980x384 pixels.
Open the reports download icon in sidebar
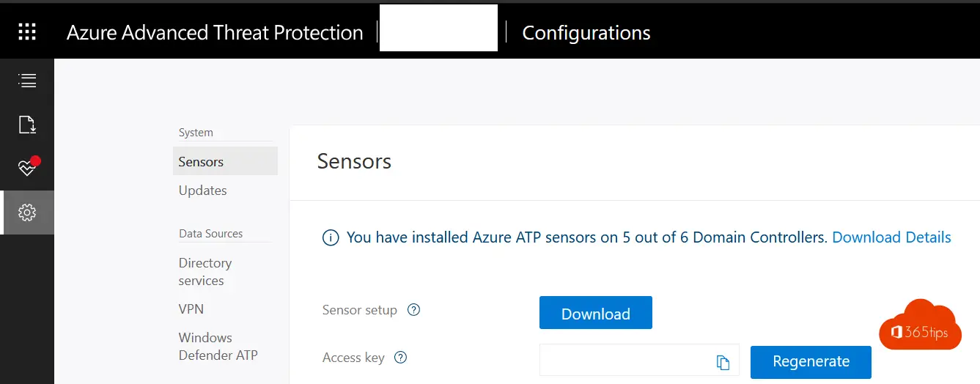[x=27, y=125]
